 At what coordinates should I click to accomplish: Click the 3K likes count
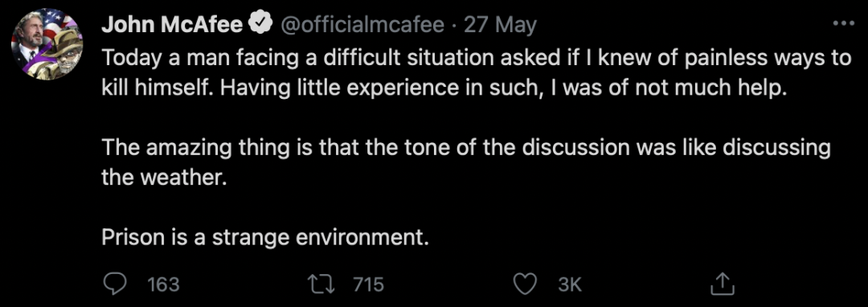(569, 284)
